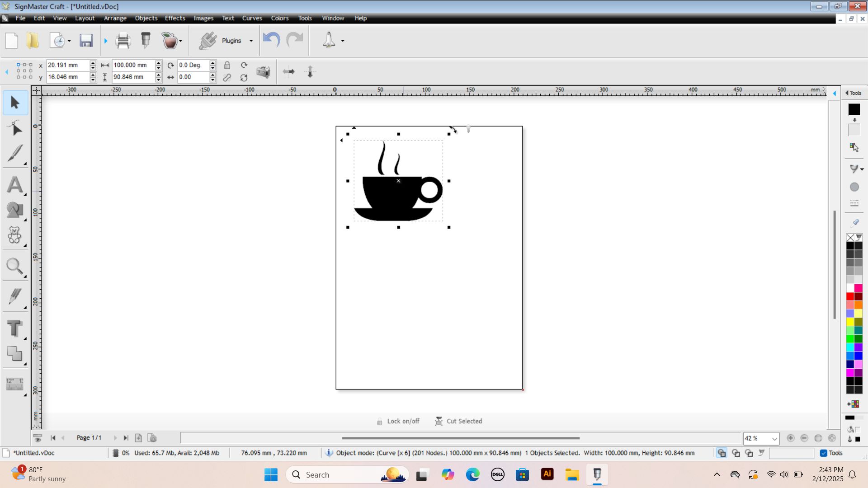Redo the last undone action
868x488 pixels.
[295, 40]
